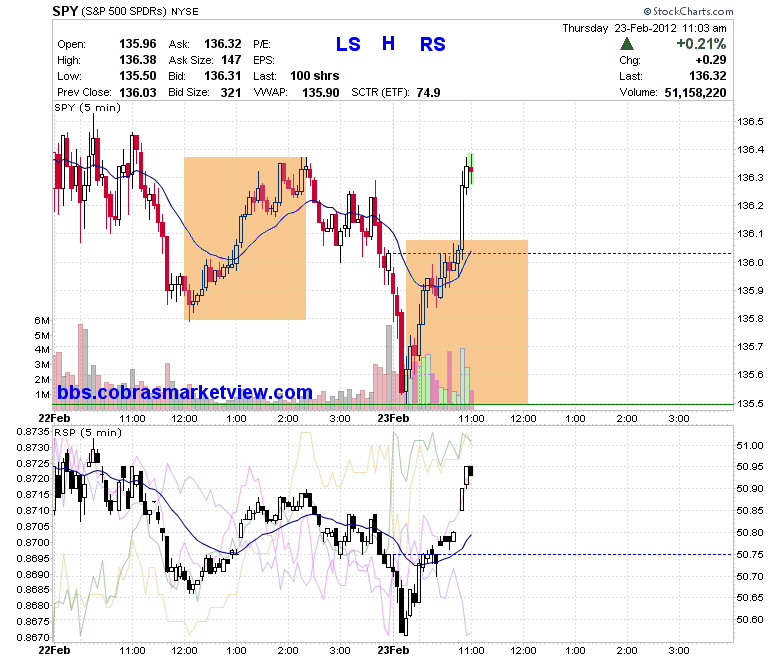Click the 0.8735 ratio axis label

[33, 431]
